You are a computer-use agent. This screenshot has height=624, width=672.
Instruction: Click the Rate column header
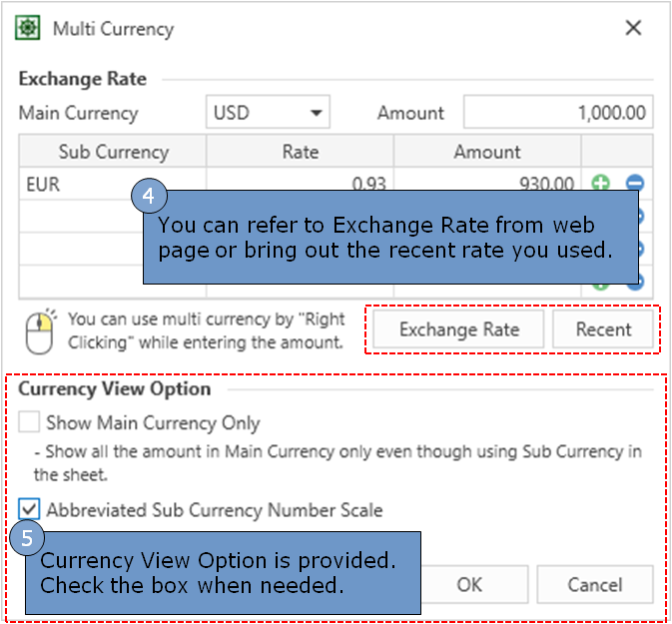click(x=300, y=152)
